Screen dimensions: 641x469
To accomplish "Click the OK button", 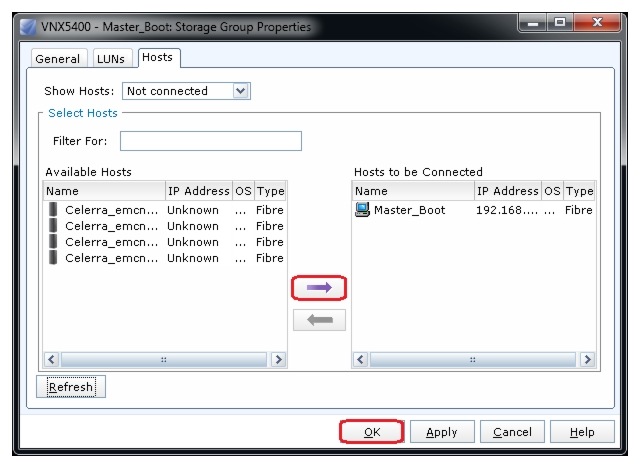I will (x=372, y=432).
